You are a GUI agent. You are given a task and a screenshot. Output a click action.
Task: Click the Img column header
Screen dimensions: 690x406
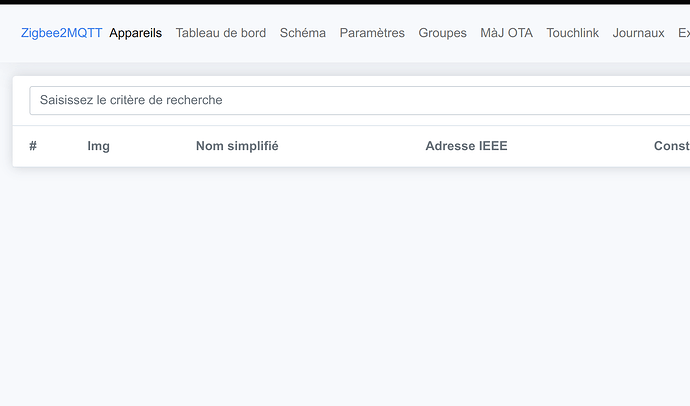(x=98, y=146)
